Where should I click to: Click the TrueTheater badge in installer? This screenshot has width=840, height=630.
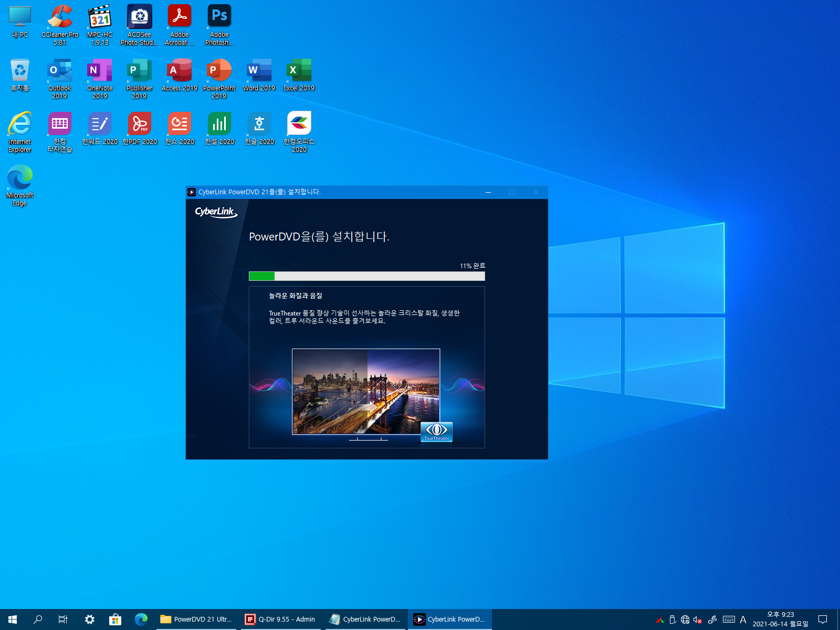[436, 432]
